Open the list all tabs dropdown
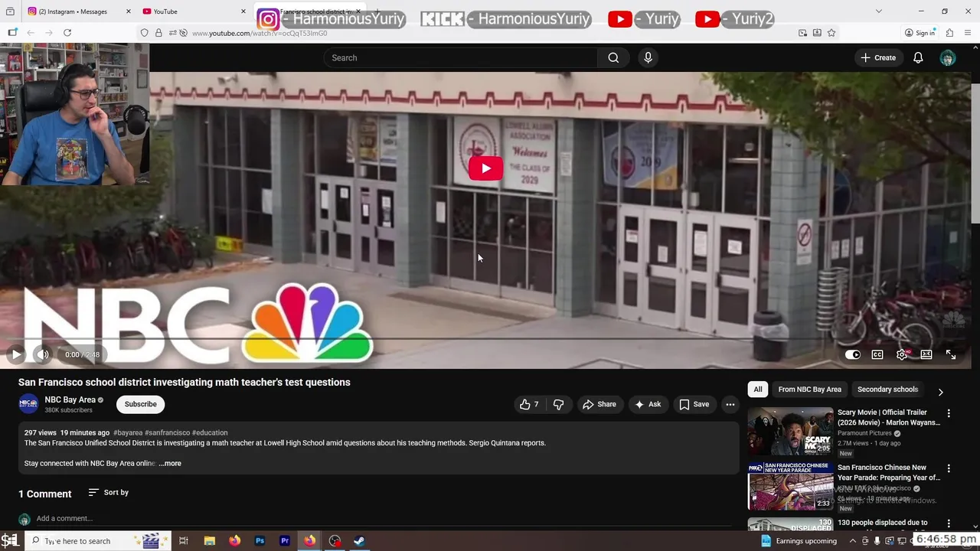Viewport: 980px width, 551px height. pos(878,11)
